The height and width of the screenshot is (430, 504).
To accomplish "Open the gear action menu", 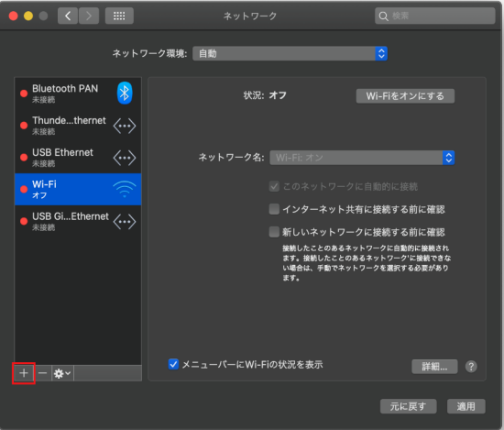I will pos(62,373).
